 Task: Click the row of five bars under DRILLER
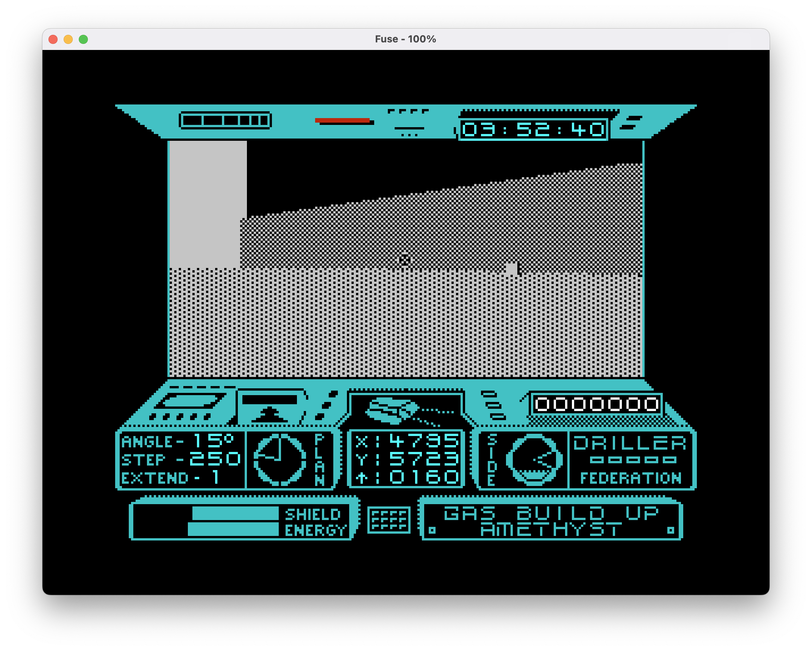click(x=633, y=460)
